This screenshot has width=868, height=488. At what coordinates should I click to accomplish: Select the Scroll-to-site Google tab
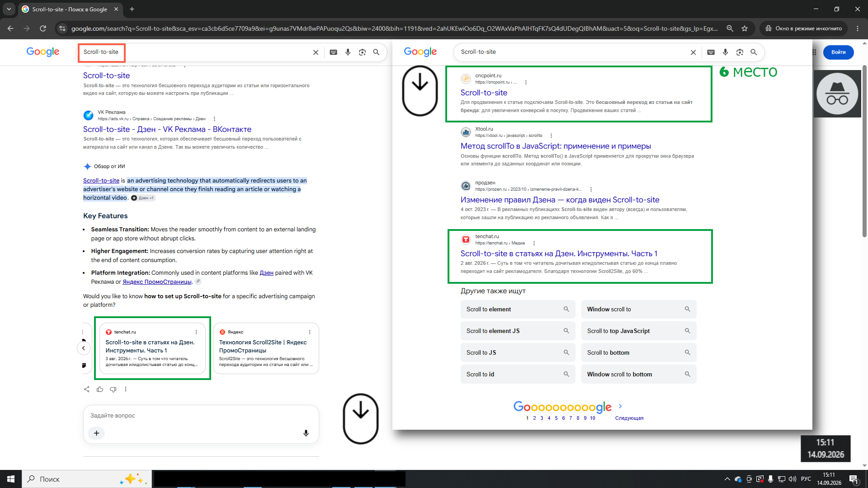tap(70, 9)
